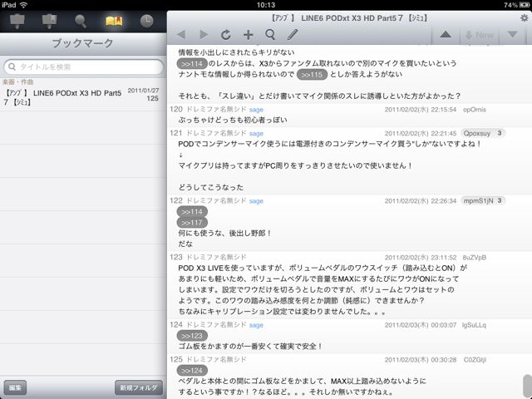532x399 pixels.
Task: Tap sage link on post 121
Action: coord(256,133)
